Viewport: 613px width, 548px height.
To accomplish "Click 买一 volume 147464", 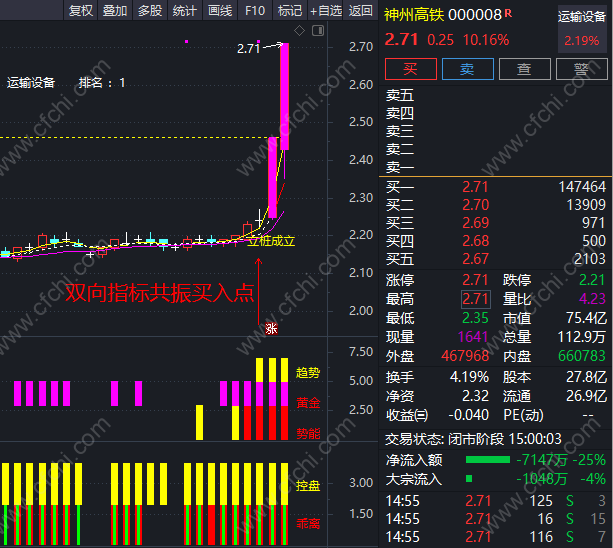I will tap(582, 187).
